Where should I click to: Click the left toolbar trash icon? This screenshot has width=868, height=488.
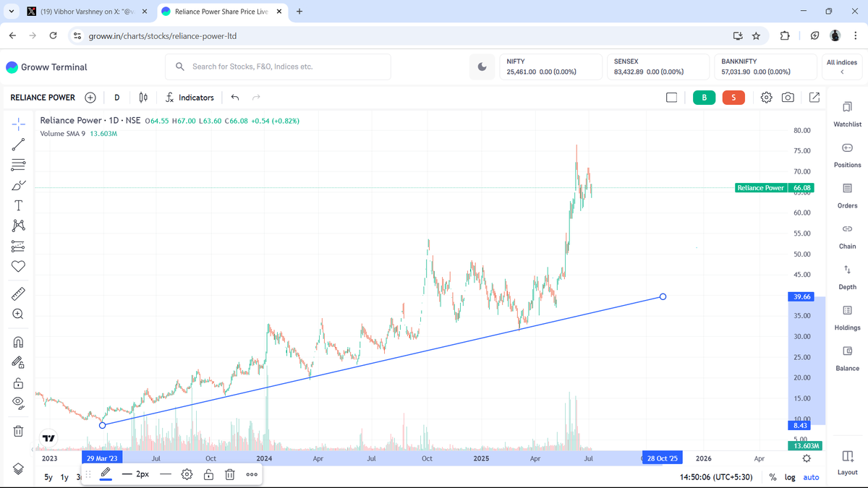pyautogui.click(x=19, y=431)
